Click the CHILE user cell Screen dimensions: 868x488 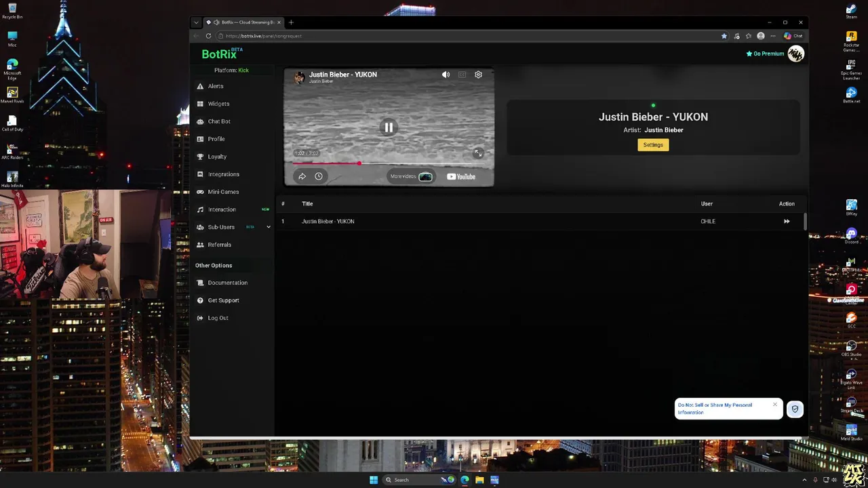(707, 221)
